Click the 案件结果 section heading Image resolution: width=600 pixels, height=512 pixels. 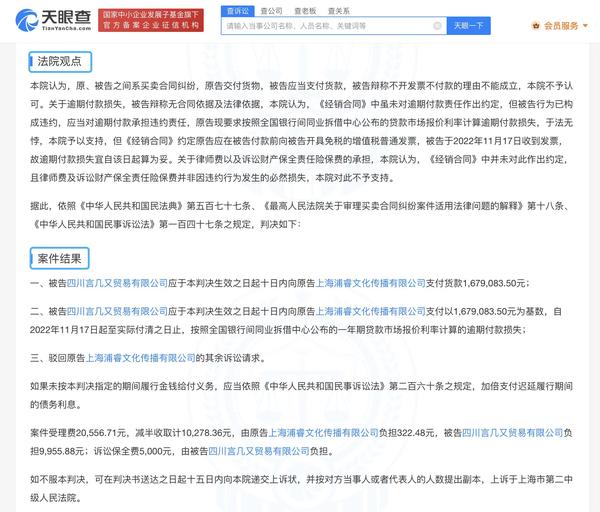tap(59, 259)
